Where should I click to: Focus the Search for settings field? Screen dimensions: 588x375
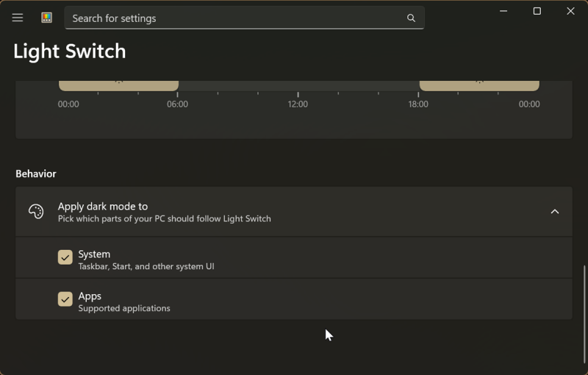[235, 18]
